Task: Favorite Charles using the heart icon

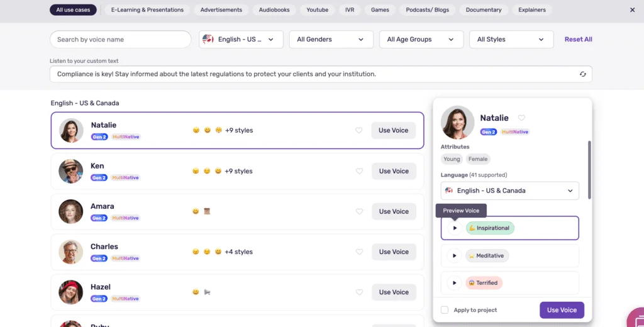Action: pos(359,252)
